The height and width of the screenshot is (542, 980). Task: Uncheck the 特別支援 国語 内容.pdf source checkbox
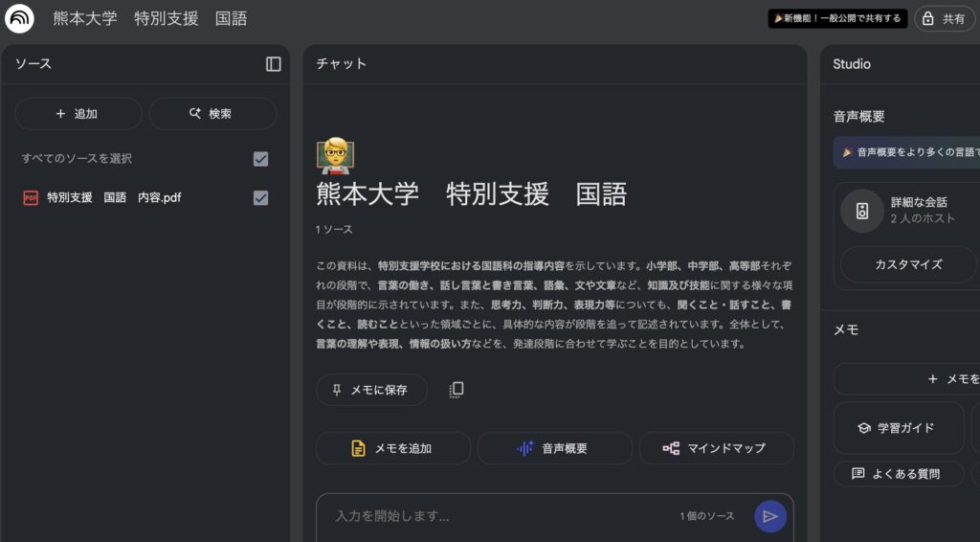pos(260,198)
